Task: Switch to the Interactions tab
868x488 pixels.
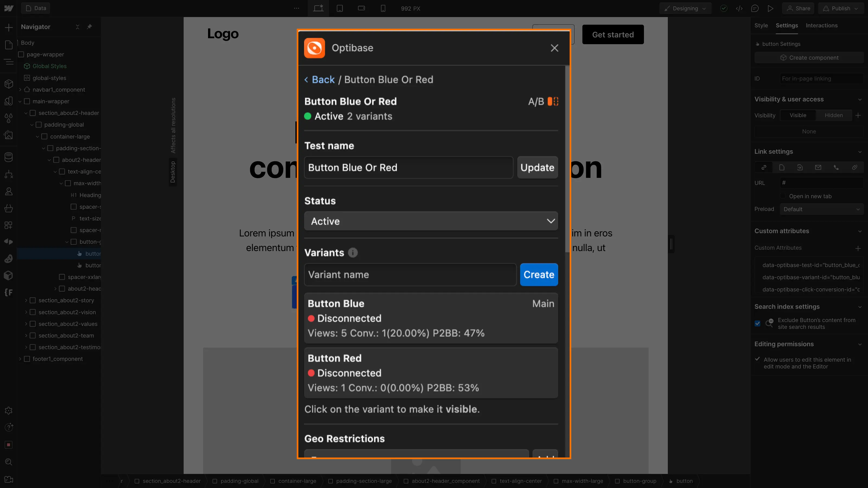Action: point(822,25)
